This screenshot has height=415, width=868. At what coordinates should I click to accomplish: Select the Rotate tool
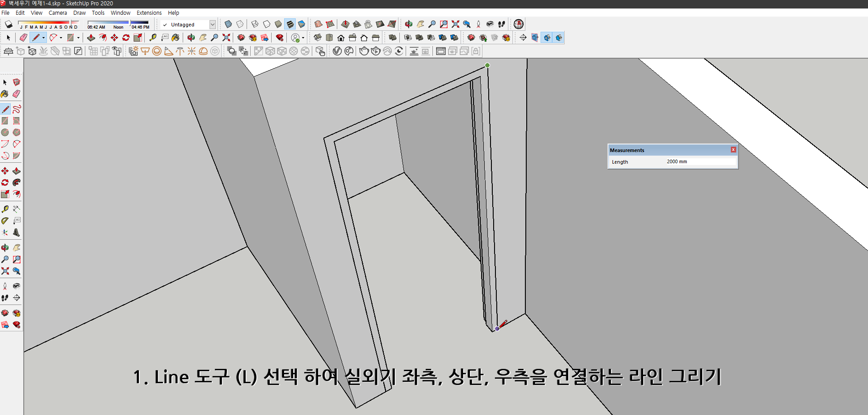(126, 38)
